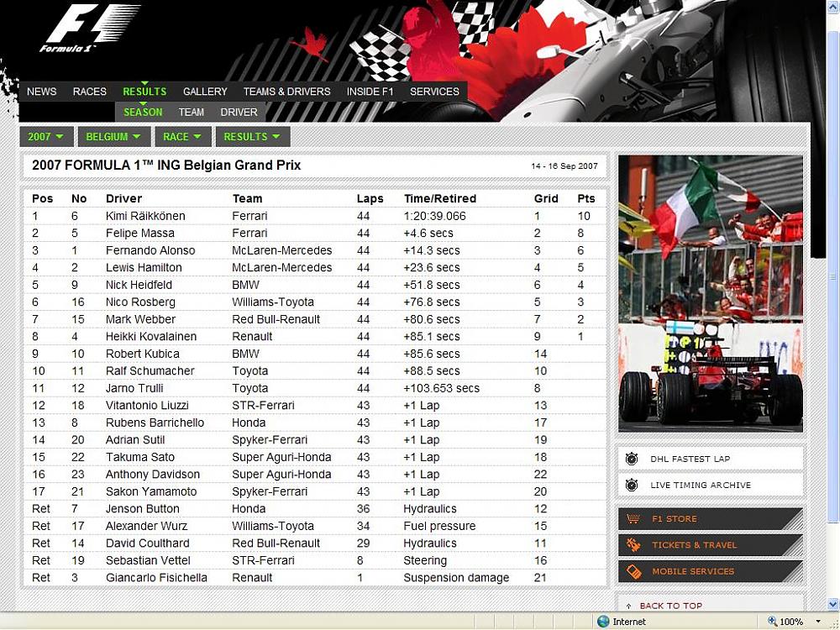Open the Services menu
Screen dimensions: 840x630
pos(434,92)
